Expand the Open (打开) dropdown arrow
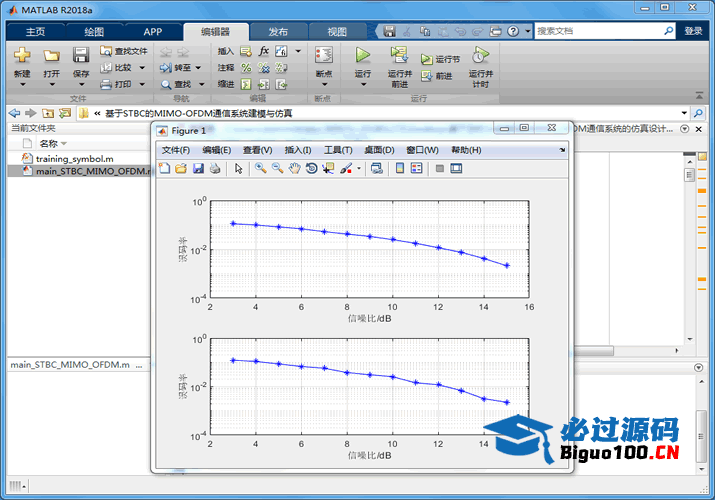715x500 pixels. click(52, 84)
